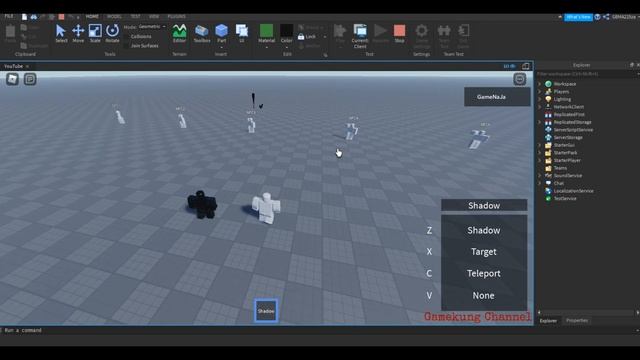Choose the Scale tool
The width and height of the screenshot is (640, 360).
point(95,33)
